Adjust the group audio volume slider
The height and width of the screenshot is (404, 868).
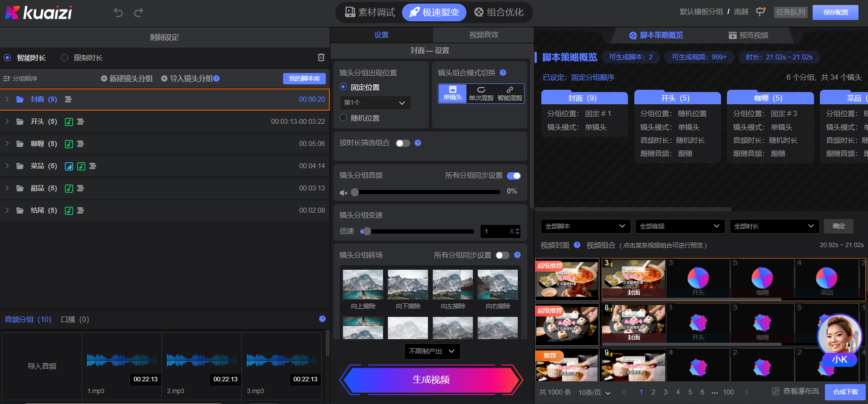click(x=426, y=192)
